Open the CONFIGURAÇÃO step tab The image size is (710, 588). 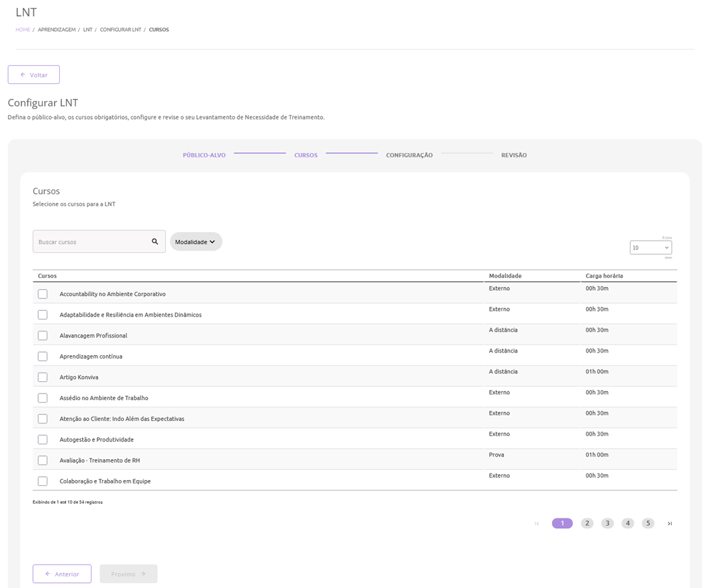pyautogui.click(x=409, y=155)
